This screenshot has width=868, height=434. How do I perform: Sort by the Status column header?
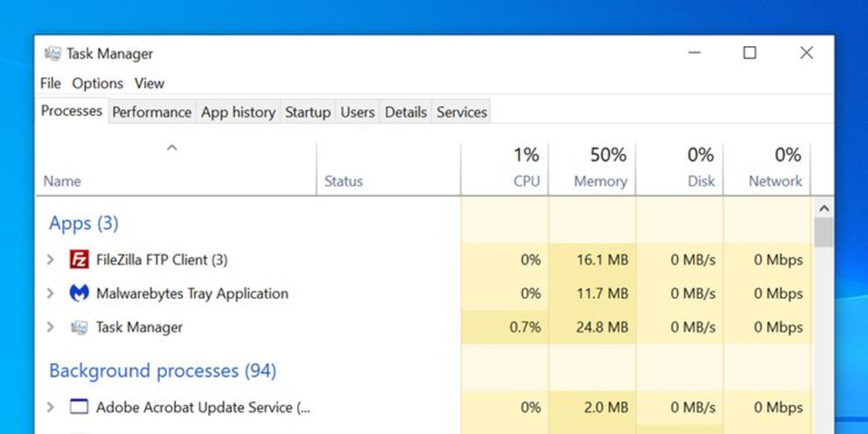click(389, 169)
